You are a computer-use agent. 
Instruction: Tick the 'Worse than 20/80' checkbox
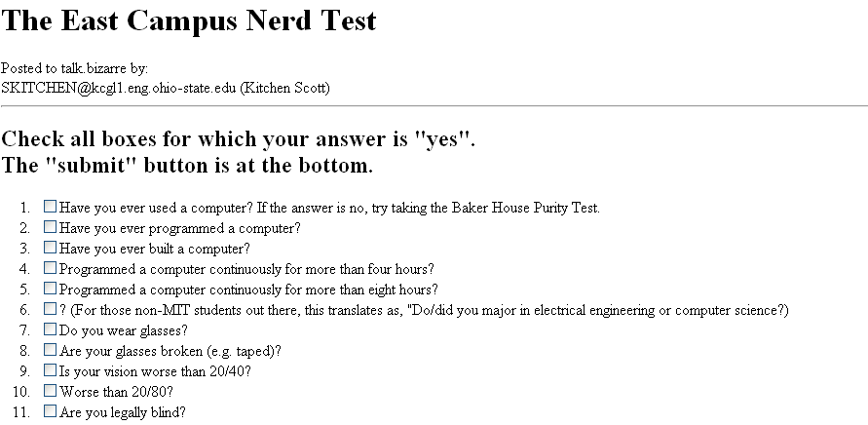coord(51,391)
